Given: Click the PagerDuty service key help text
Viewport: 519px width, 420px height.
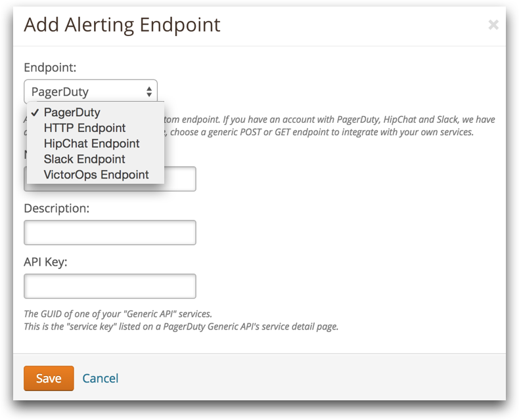Looking at the screenshot, I should [181, 326].
